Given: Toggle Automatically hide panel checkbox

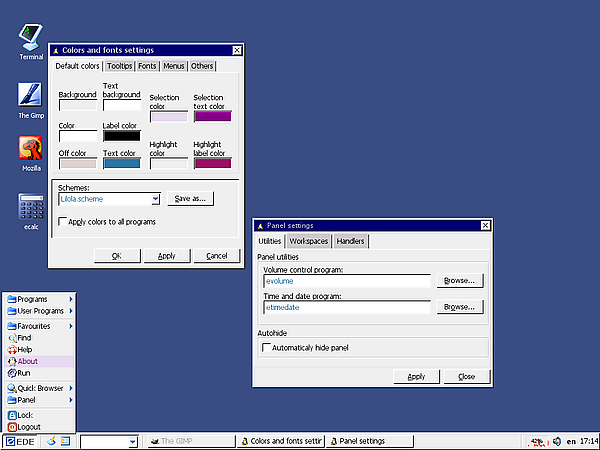Looking at the screenshot, I should (266, 348).
